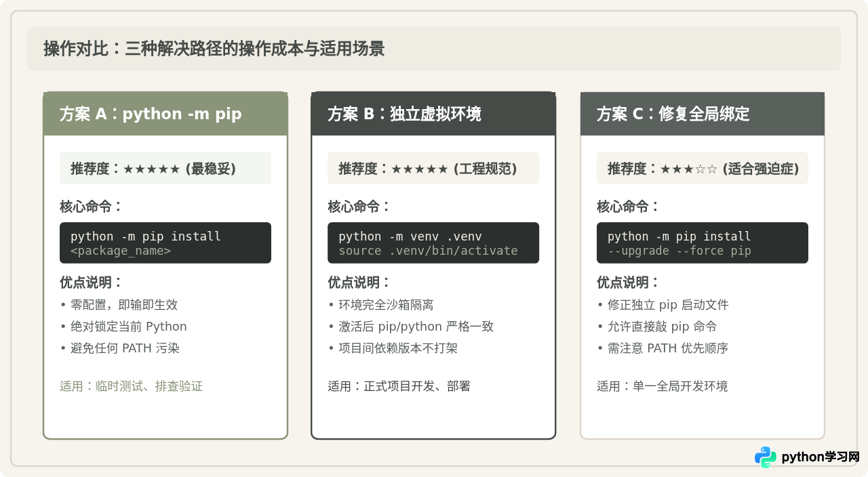This screenshot has width=868, height=477.
Task: Click the bullet 零配置，即输即生效
Action: (119, 305)
